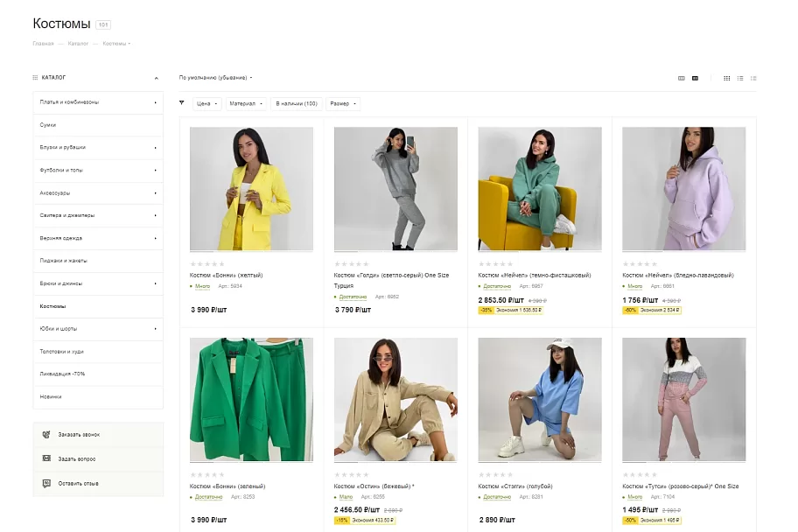Click the request-a-call phone icon
This screenshot has width=798, height=532.
coord(46,434)
